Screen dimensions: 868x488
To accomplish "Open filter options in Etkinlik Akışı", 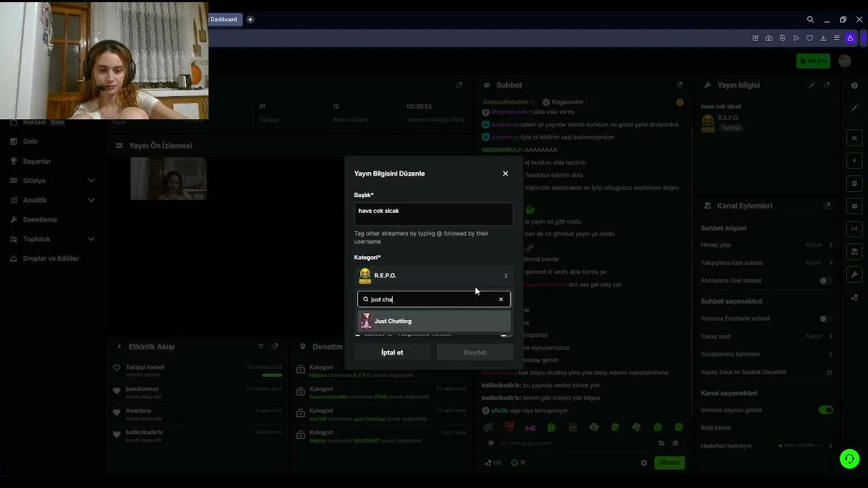I will click(260, 346).
